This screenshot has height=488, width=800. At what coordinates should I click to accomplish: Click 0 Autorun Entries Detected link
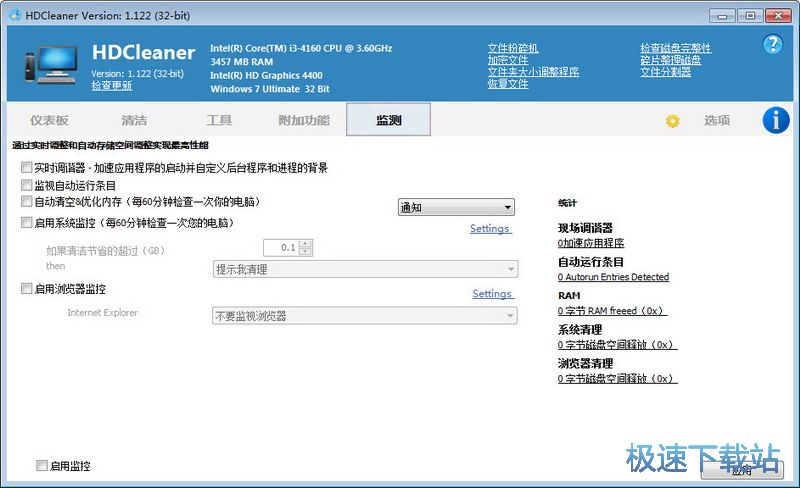tap(613, 277)
